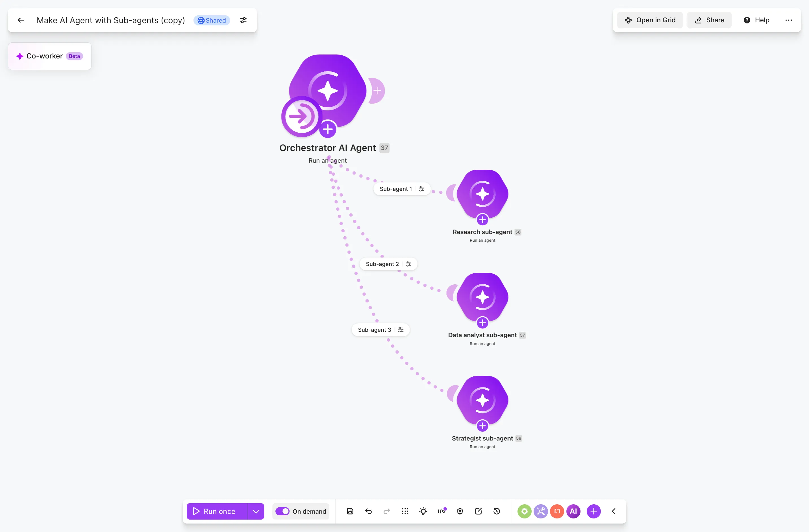Click the Share button
The height and width of the screenshot is (532, 809).
point(709,20)
